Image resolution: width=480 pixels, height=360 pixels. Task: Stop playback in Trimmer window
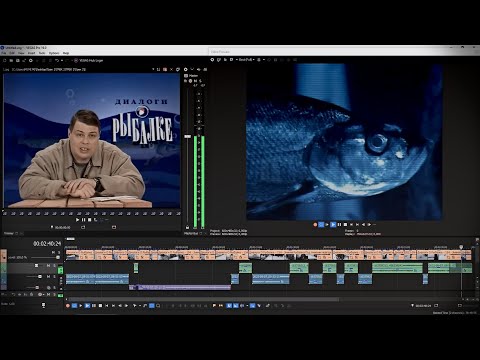tap(89, 220)
